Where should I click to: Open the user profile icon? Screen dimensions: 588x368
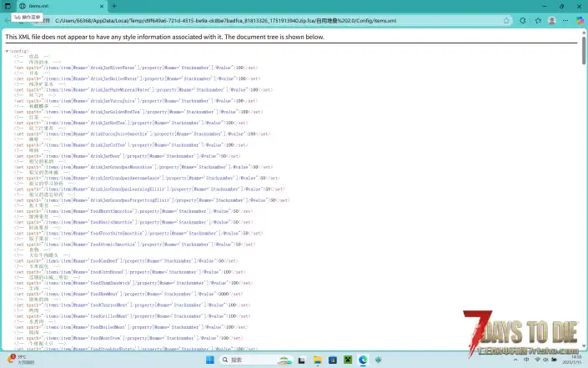point(551,21)
